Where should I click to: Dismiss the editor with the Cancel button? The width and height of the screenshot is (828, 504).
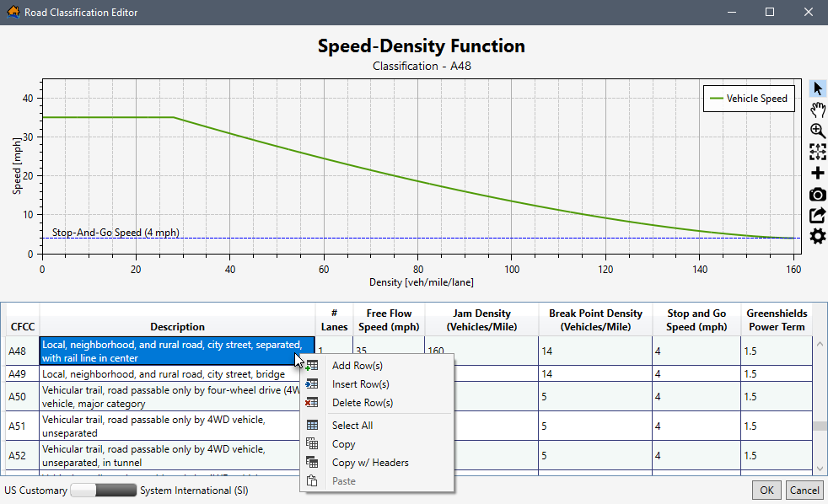point(804,490)
